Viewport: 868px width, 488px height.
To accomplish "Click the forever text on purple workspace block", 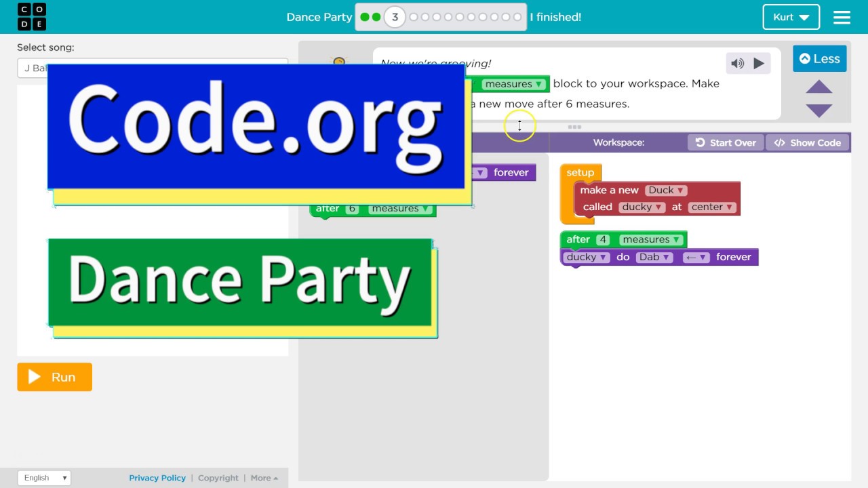I will pyautogui.click(x=734, y=258).
